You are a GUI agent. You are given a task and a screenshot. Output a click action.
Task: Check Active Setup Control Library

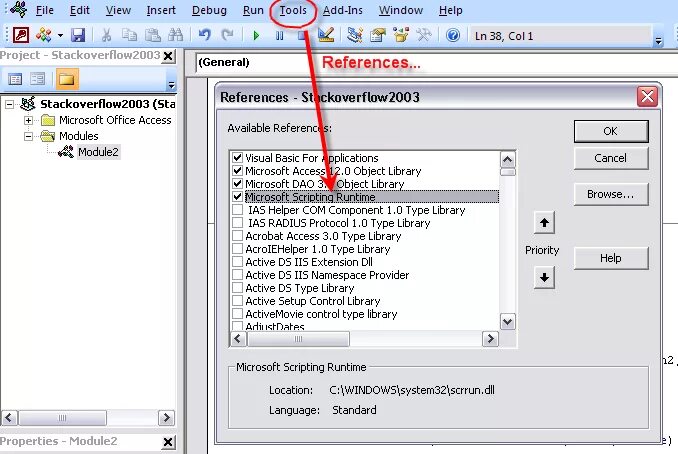[x=237, y=301]
